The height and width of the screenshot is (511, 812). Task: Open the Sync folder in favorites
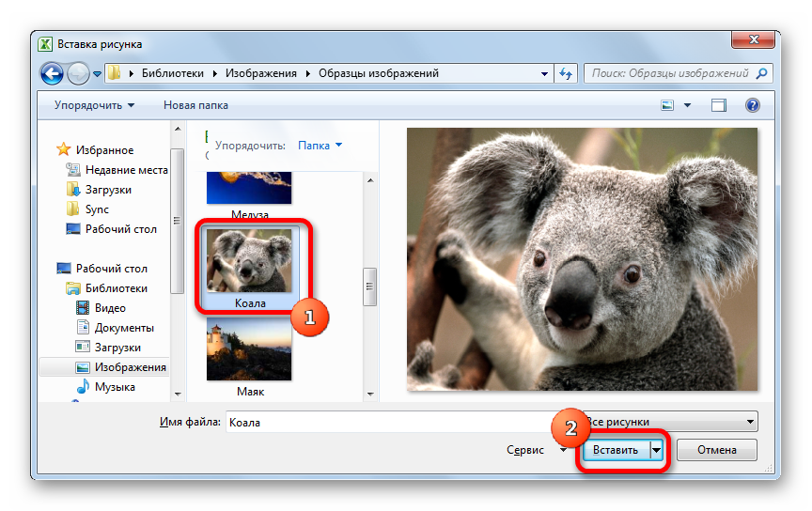tap(97, 209)
